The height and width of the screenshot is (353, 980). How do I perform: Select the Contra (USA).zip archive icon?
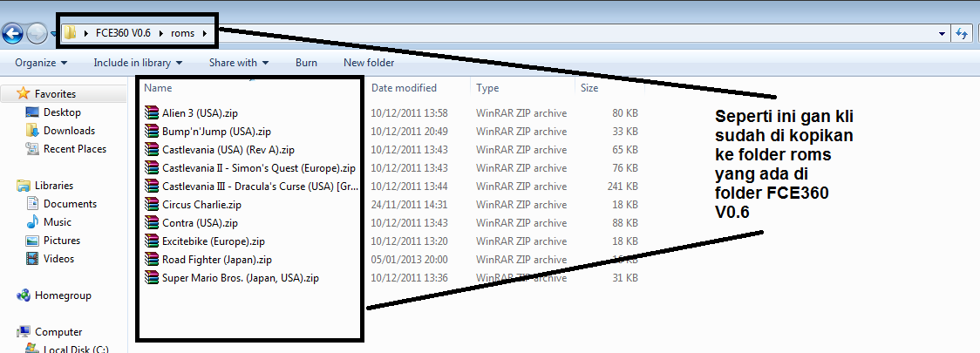click(x=152, y=222)
